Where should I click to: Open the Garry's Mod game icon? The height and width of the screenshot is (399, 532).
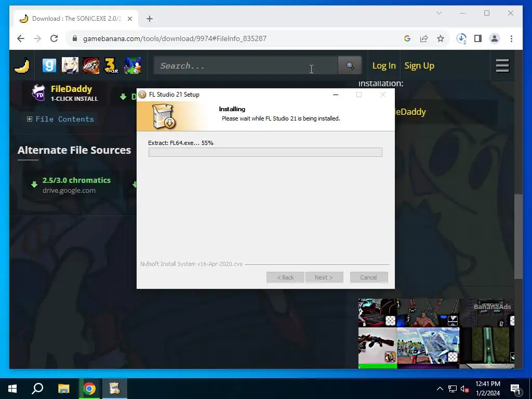[49, 65]
